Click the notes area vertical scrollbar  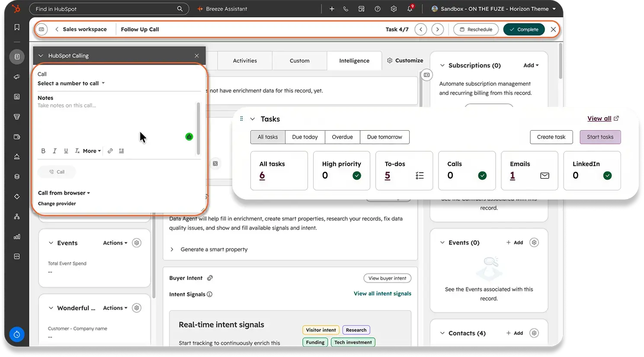199,129
